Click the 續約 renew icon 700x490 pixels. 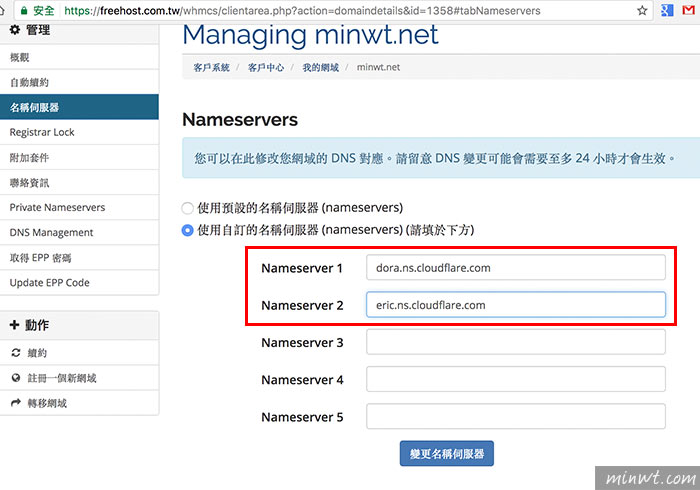[16, 353]
